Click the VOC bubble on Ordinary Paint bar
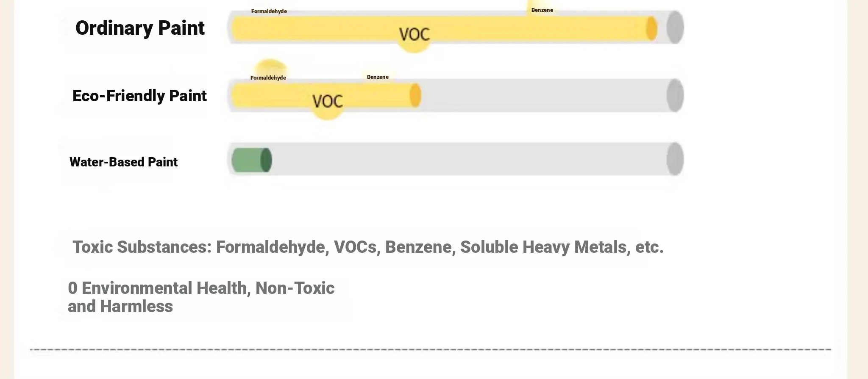Image resolution: width=868 pixels, height=379 pixels. tap(414, 35)
